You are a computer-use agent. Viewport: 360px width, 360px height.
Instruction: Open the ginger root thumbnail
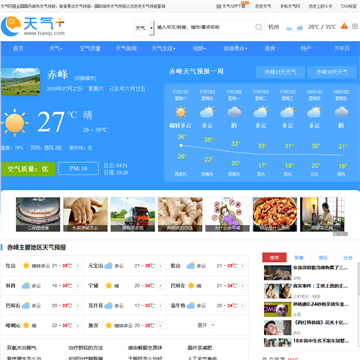point(180,214)
